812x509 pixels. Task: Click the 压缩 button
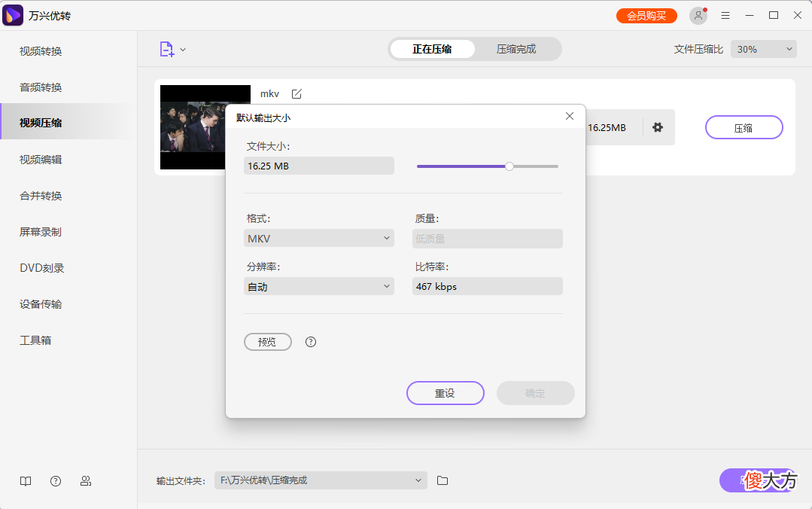click(744, 127)
